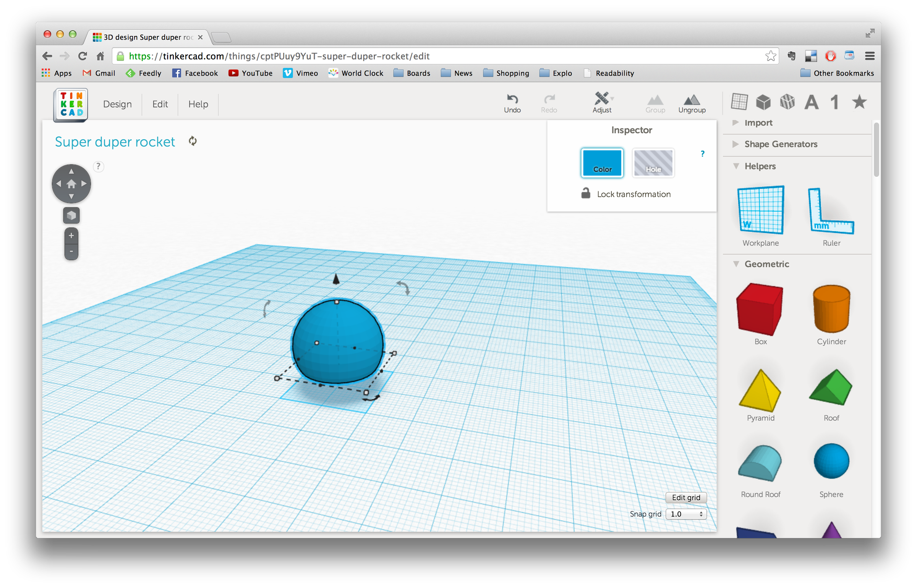Click the Edit grid button
The width and height of the screenshot is (917, 588).
click(686, 498)
